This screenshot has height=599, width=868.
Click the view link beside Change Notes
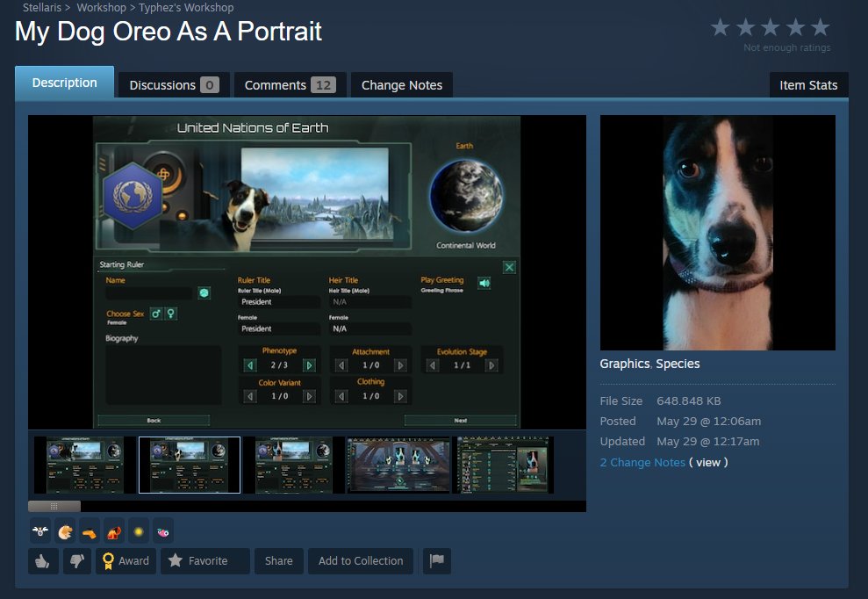tap(708, 462)
